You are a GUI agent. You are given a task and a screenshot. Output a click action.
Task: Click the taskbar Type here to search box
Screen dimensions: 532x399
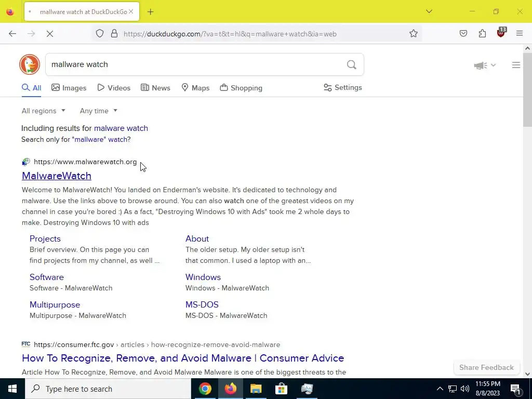click(x=108, y=389)
